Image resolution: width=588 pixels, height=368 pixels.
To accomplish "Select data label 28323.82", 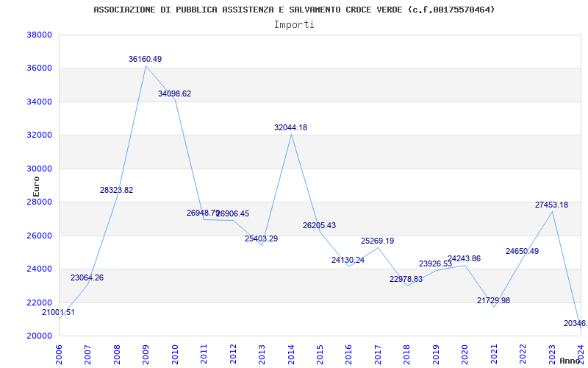I will 116,190.
